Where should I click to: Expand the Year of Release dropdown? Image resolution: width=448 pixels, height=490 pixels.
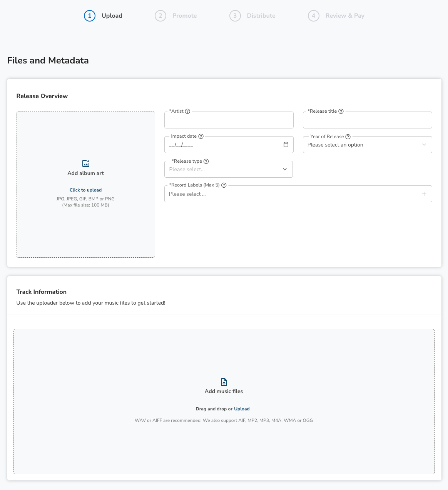tap(368, 145)
